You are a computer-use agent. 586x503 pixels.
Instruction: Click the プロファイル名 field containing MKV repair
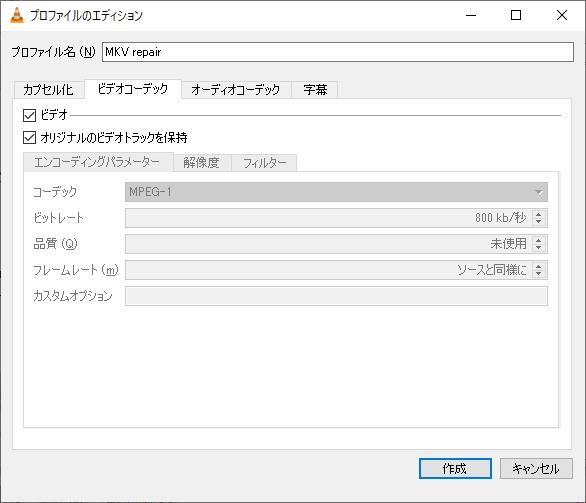pos(338,52)
